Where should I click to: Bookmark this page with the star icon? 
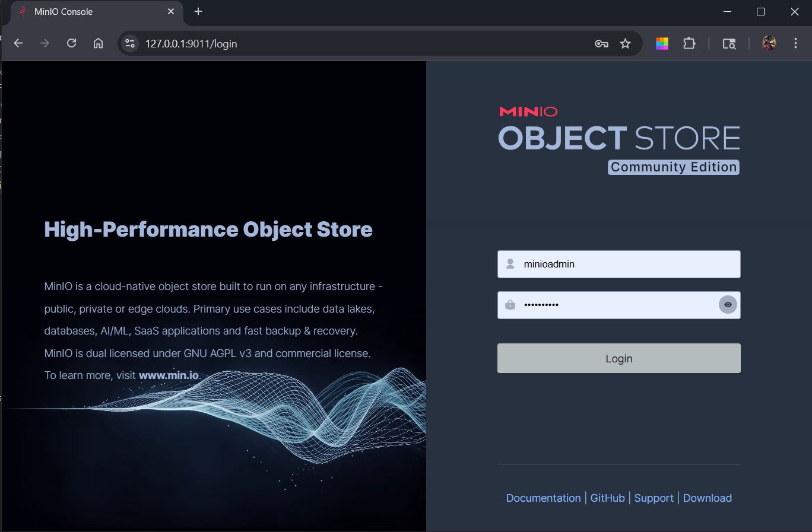point(625,43)
